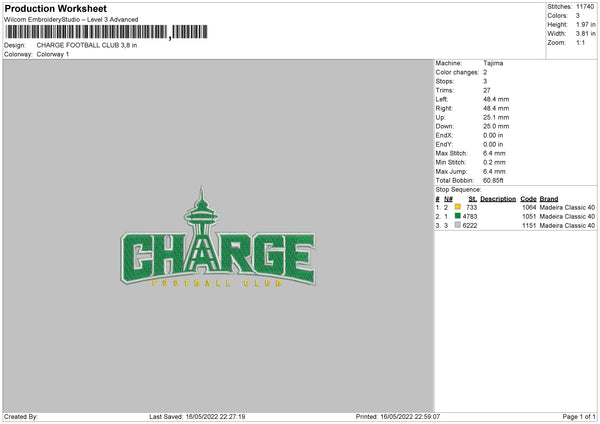
Task: Click the Machine value Tajima
Action: (493, 63)
